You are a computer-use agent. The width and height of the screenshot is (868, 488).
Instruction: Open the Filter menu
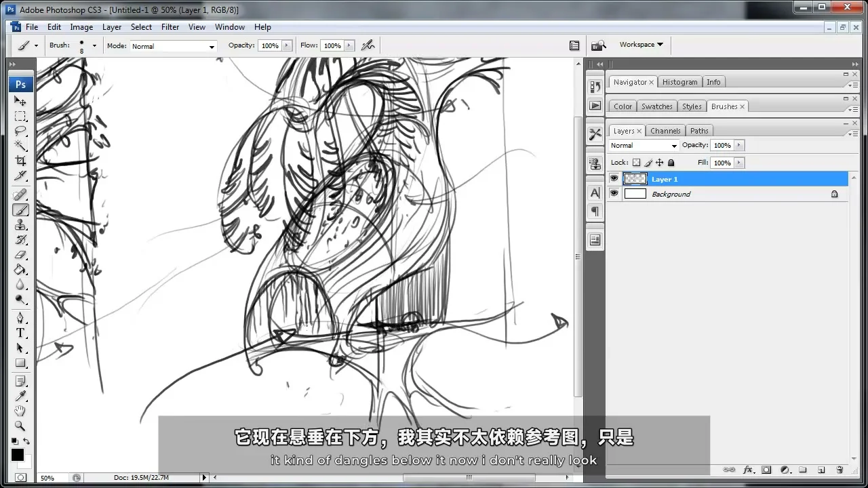pyautogui.click(x=170, y=27)
